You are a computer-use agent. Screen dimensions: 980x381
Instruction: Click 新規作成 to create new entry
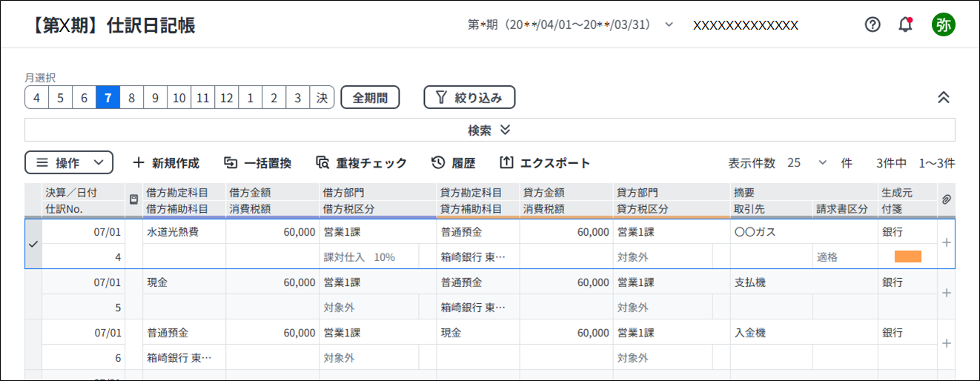click(166, 163)
